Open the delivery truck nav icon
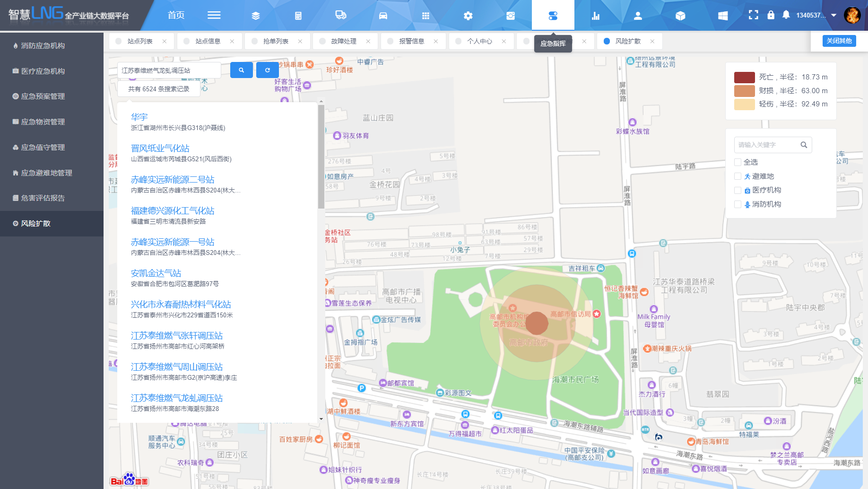Screen dimensions: 868x489 [x=340, y=15]
